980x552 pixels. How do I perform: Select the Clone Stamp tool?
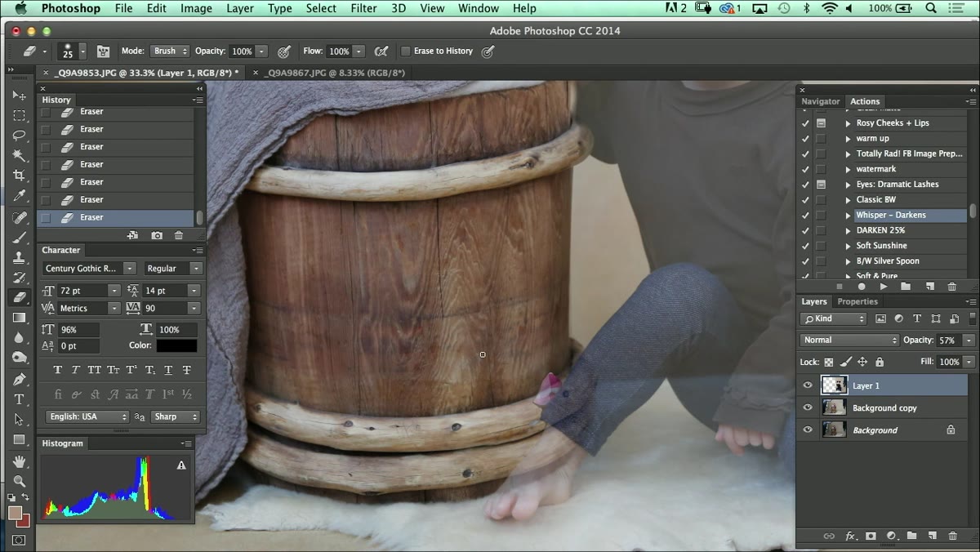(x=20, y=257)
